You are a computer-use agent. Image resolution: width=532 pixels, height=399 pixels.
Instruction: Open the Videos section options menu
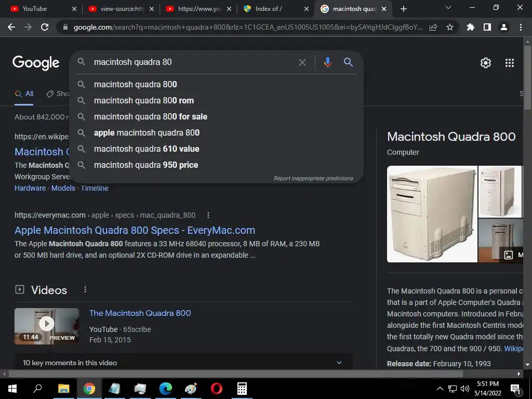point(85,289)
